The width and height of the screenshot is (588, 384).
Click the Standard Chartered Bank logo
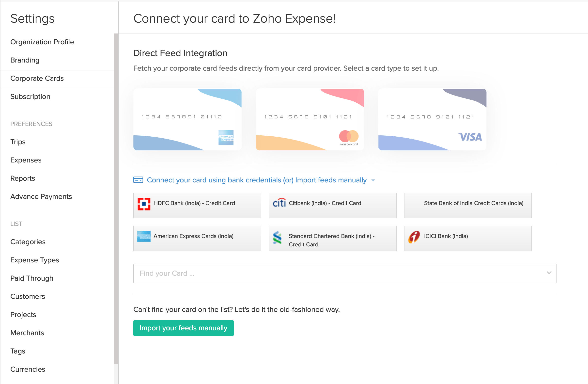[277, 238]
